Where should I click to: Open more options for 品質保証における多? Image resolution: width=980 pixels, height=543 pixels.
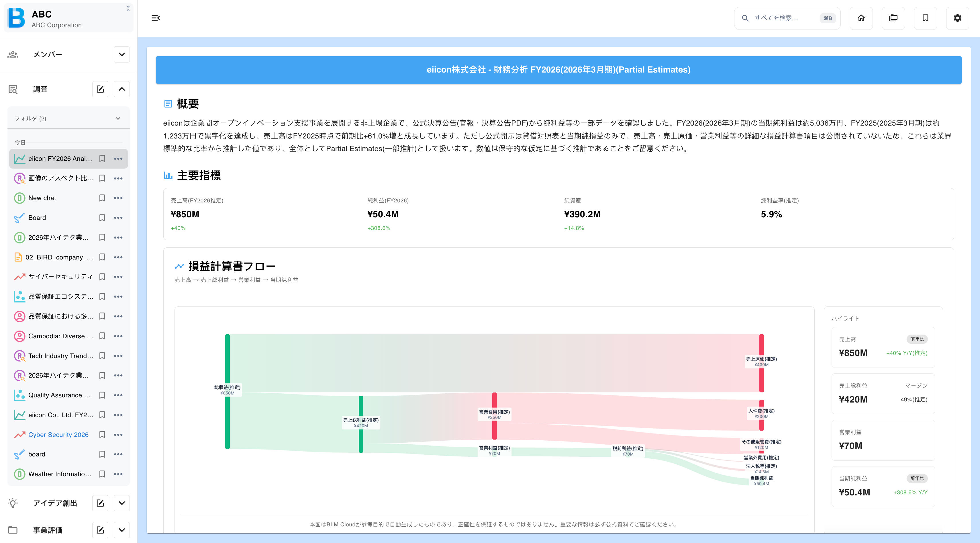coord(118,316)
